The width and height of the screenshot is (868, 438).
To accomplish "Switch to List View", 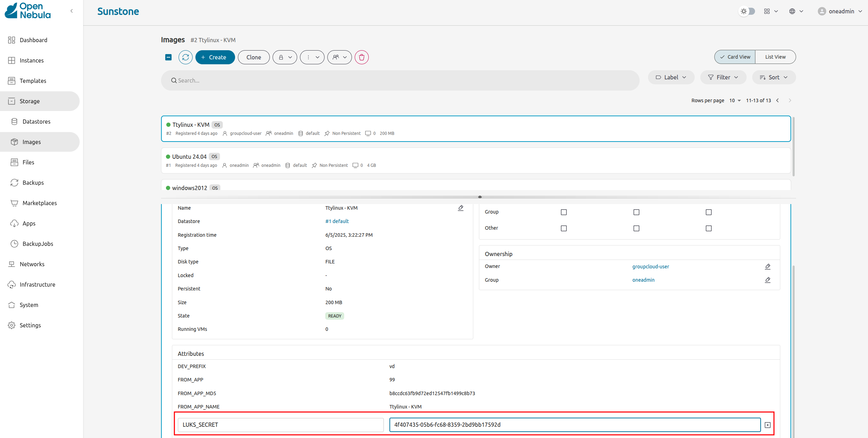I will click(x=775, y=57).
